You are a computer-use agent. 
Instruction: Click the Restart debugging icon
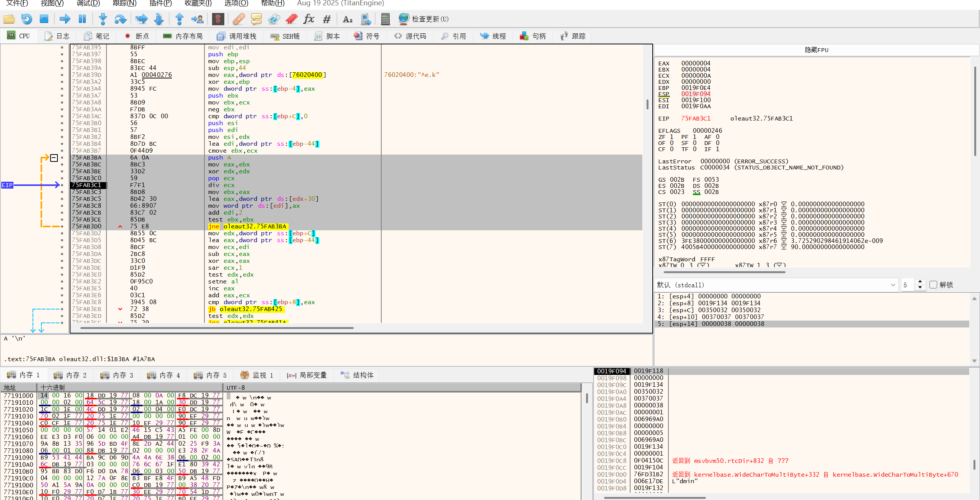pyautogui.click(x=26, y=19)
